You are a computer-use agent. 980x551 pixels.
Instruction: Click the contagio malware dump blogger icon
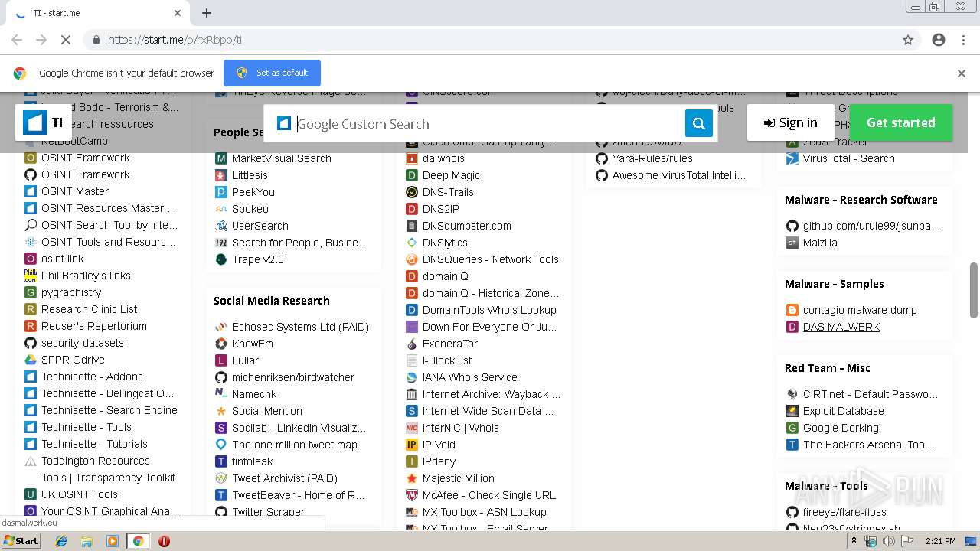coord(792,310)
